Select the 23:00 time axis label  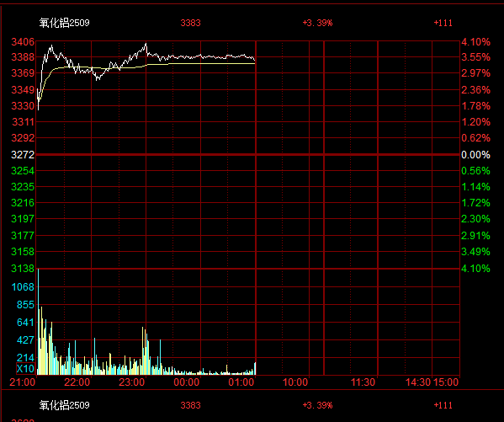[x=132, y=382]
